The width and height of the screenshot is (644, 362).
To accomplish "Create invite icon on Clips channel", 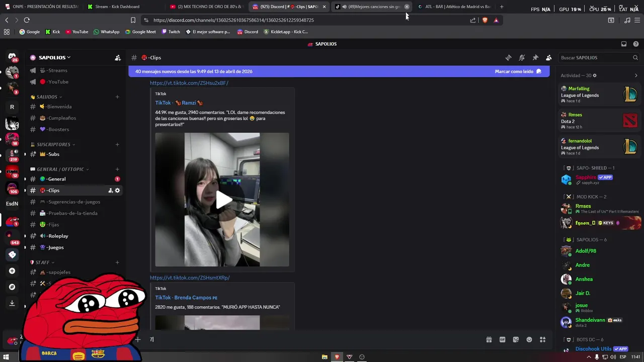I will pyautogui.click(x=110, y=191).
